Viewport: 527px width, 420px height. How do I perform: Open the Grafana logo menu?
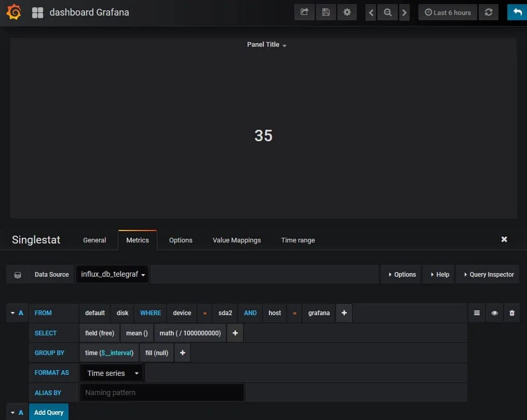tap(14, 12)
